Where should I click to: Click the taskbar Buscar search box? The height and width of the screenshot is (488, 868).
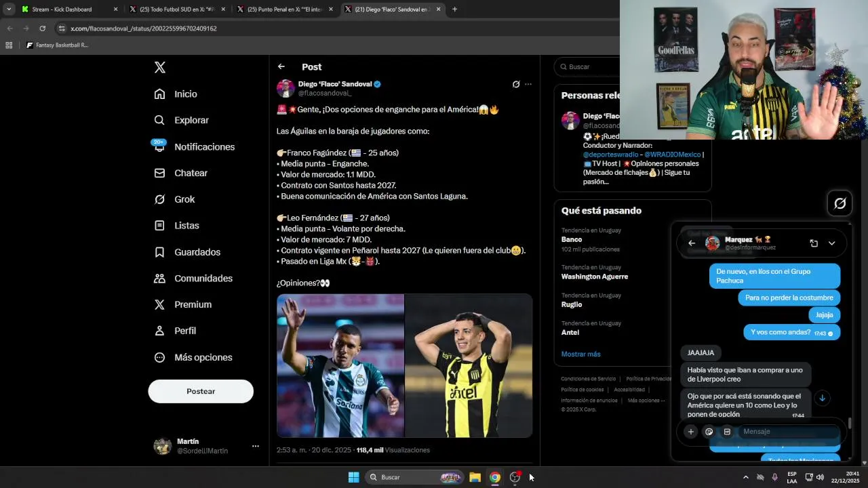(x=415, y=477)
